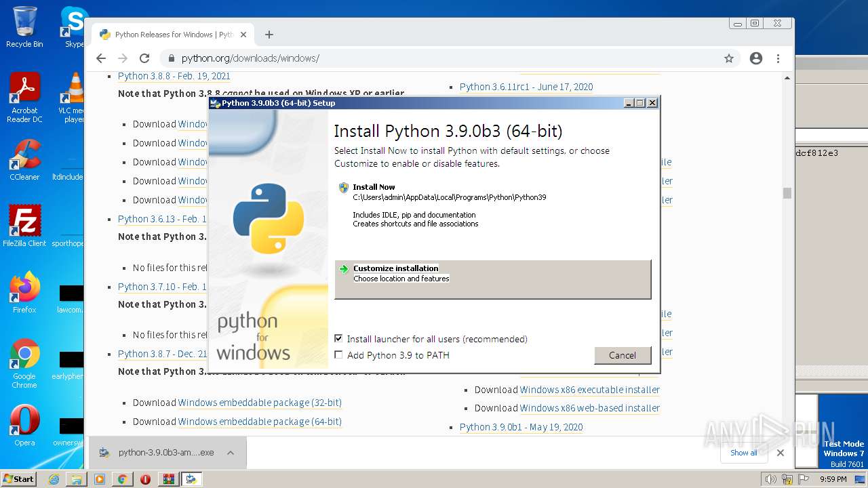Toggle Install launcher for all users checkbox

point(338,338)
